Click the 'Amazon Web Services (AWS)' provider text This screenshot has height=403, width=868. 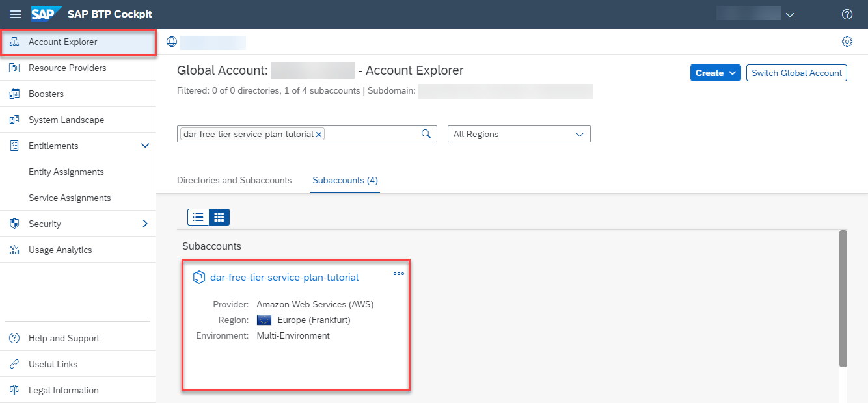tap(316, 304)
